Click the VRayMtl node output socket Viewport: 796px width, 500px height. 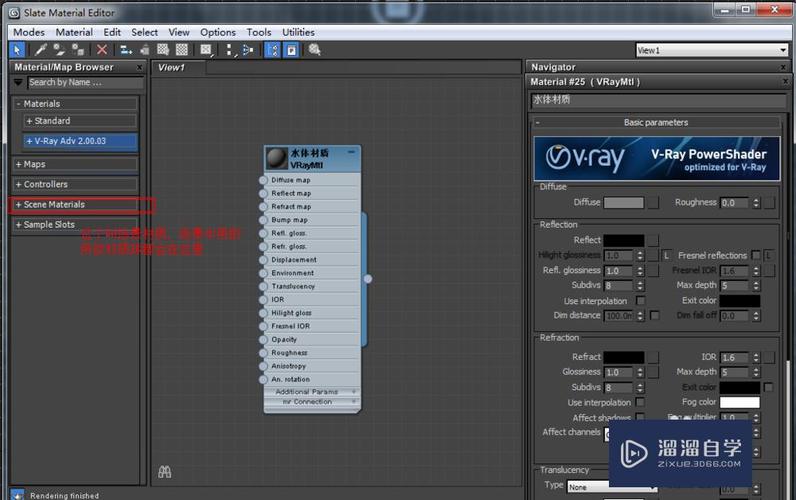pos(368,279)
